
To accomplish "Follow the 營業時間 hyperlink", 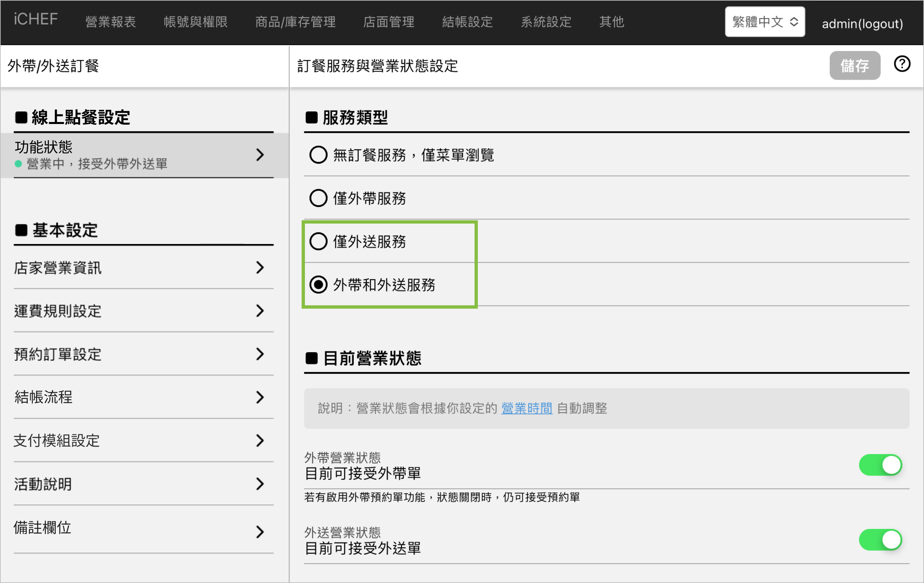I will pyautogui.click(x=526, y=408).
